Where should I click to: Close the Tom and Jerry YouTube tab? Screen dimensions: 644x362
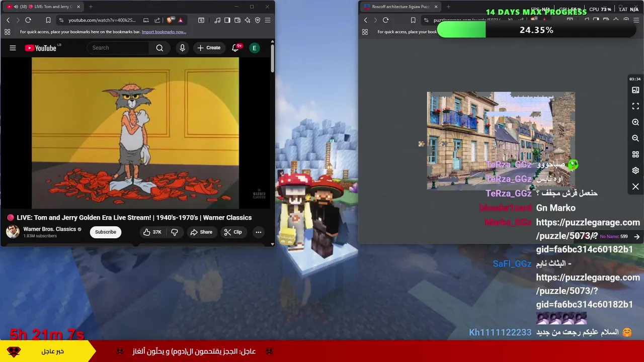tap(78, 7)
